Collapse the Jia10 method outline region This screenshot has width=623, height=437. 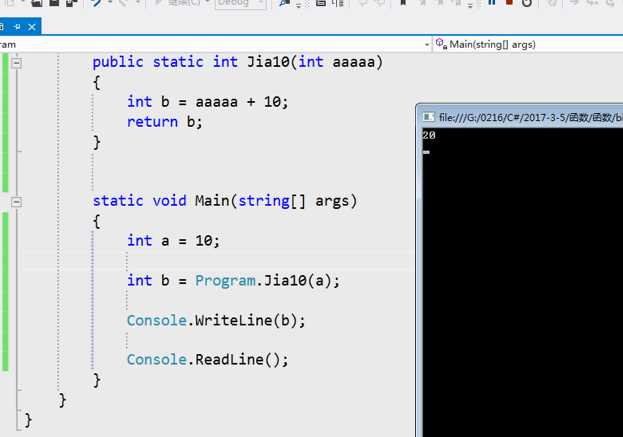point(17,62)
